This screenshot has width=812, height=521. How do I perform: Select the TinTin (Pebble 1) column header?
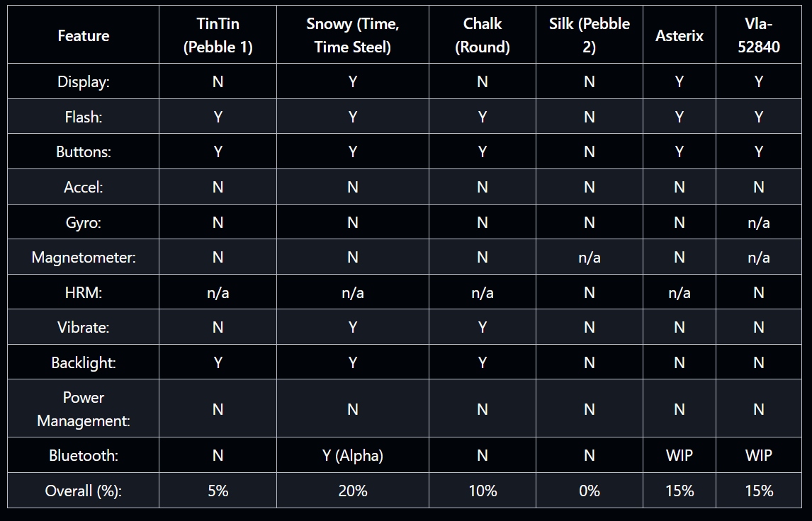(218, 35)
